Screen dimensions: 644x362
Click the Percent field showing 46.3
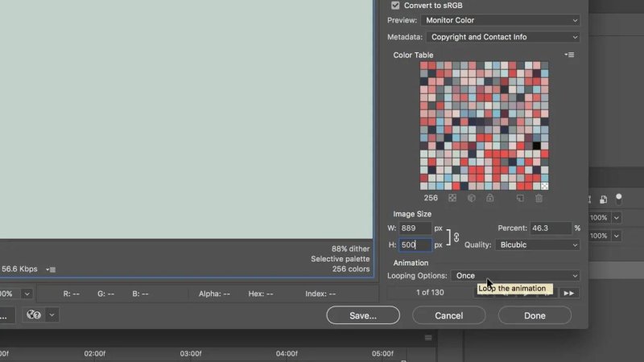pyautogui.click(x=551, y=228)
